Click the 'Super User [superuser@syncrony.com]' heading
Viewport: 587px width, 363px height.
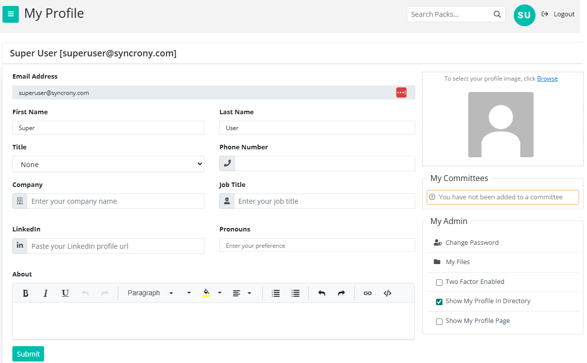[93, 53]
